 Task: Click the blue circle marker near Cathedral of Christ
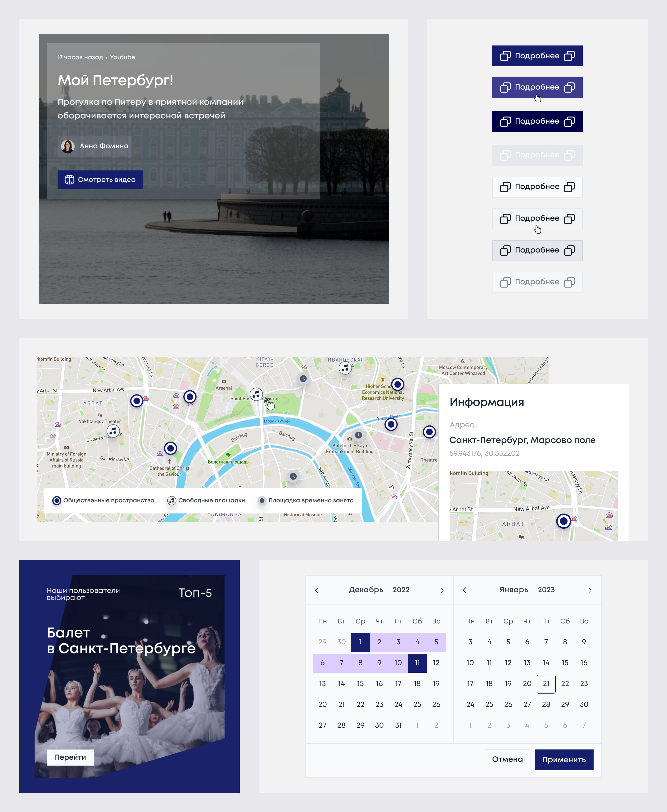(171, 448)
